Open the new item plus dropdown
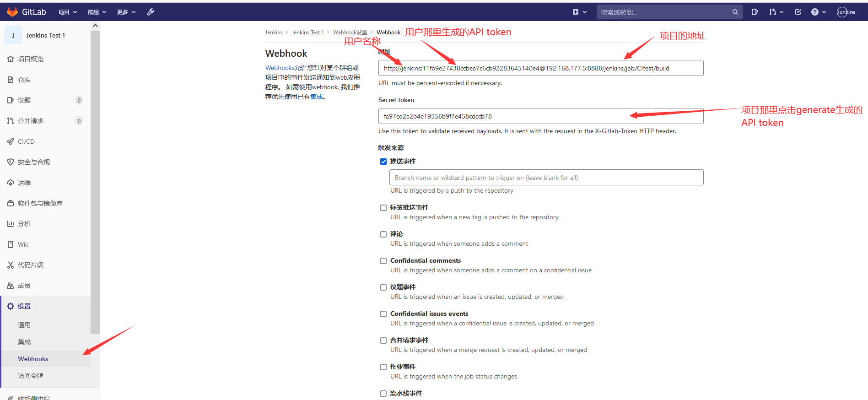Image resolution: width=868 pixels, height=400 pixels. pos(579,12)
